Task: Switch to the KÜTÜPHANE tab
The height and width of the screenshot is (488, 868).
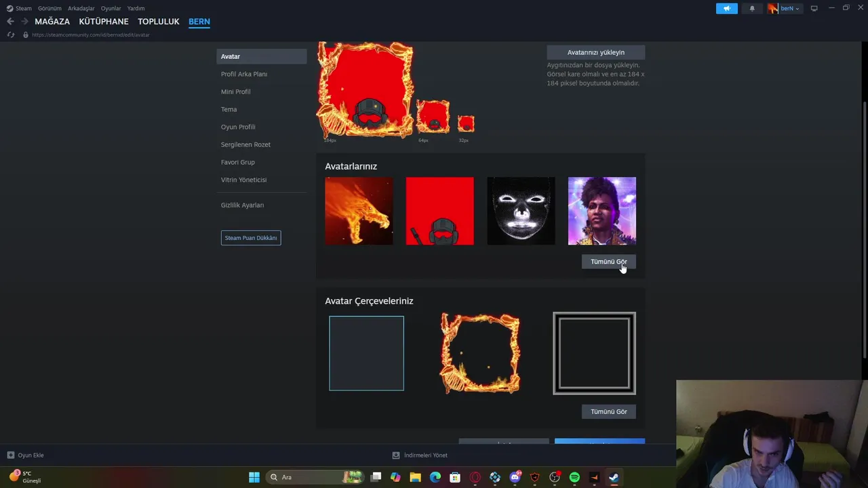Action: pos(104,22)
